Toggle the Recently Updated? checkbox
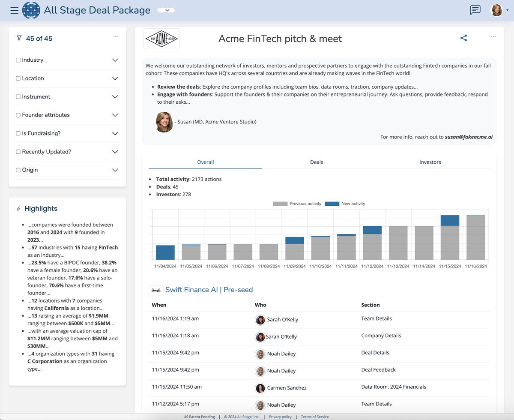Screen dimensions: 514x420 [x=18, y=152]
